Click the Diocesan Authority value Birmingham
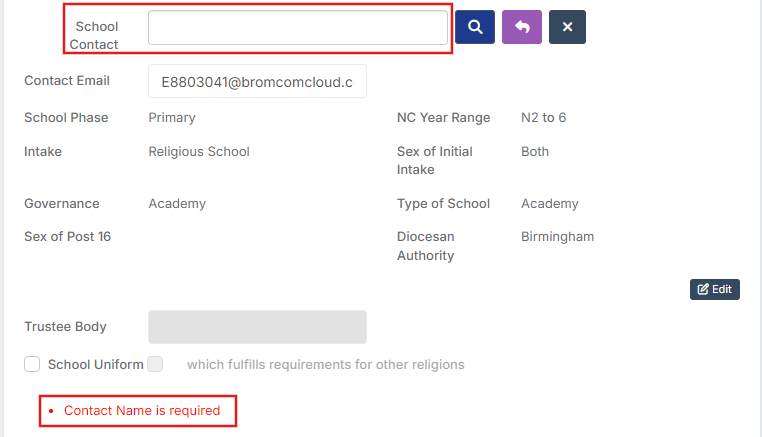 click(557, 237)
